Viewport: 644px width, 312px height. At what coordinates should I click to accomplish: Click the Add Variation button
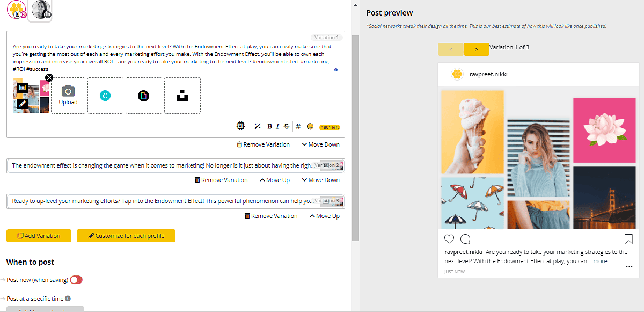pos(38,235)
